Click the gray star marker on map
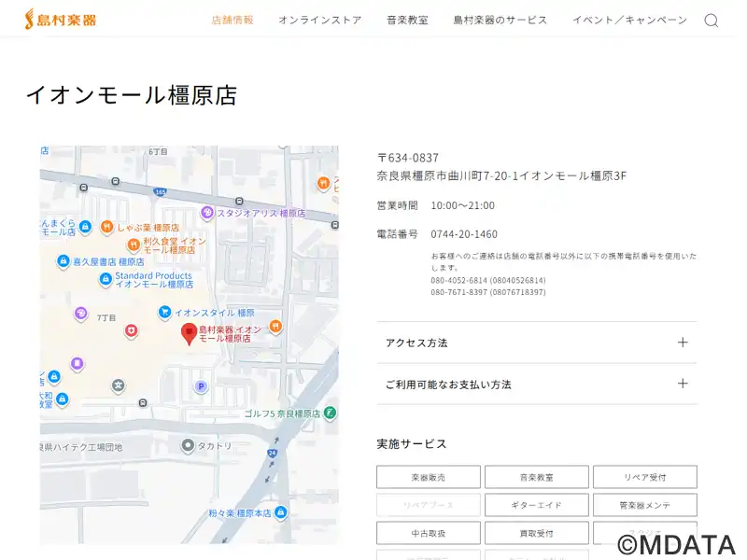The height and width of the screenshot is (560, 747). (x=119, y=385)
